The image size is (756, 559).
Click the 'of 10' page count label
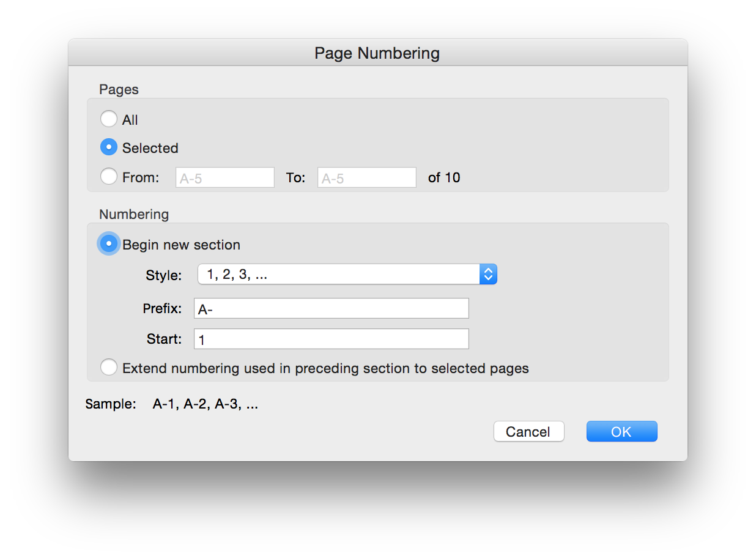444,178
